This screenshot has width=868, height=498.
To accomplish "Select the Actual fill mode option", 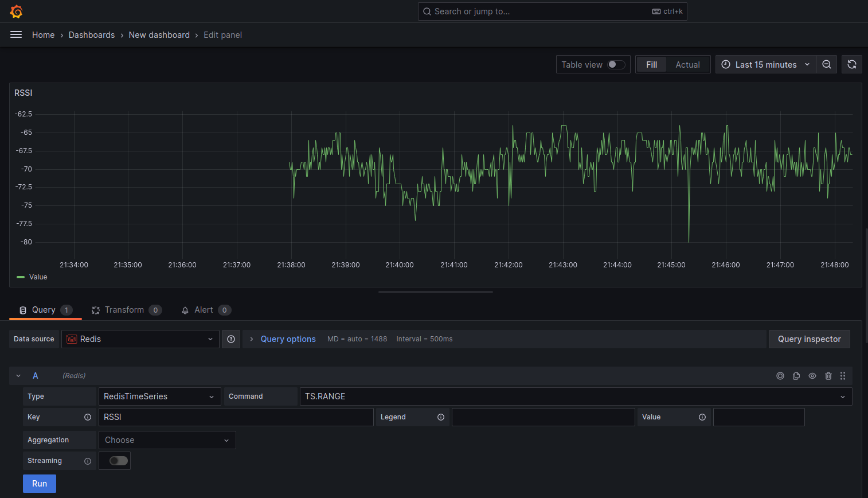I will click(x=687, y=64).
